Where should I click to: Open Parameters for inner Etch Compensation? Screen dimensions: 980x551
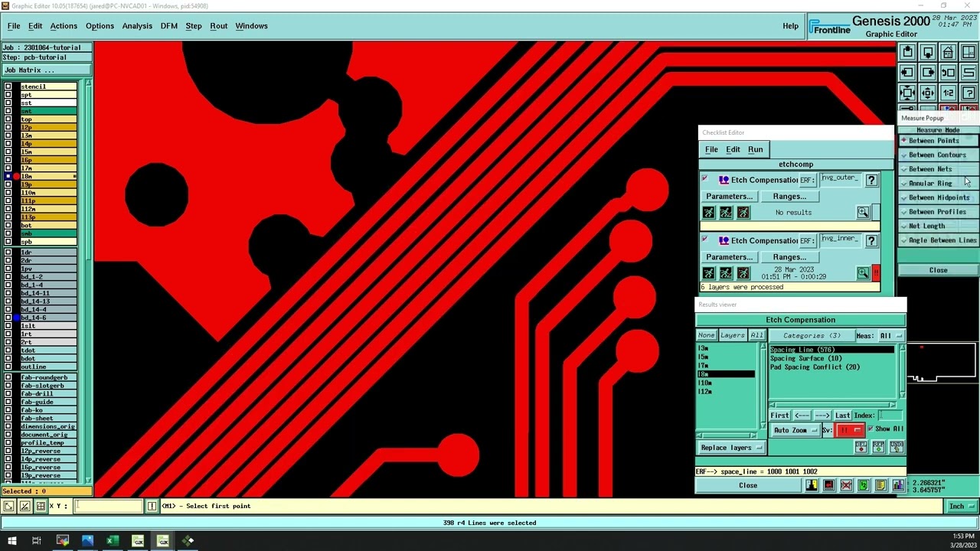click(729, 257)
